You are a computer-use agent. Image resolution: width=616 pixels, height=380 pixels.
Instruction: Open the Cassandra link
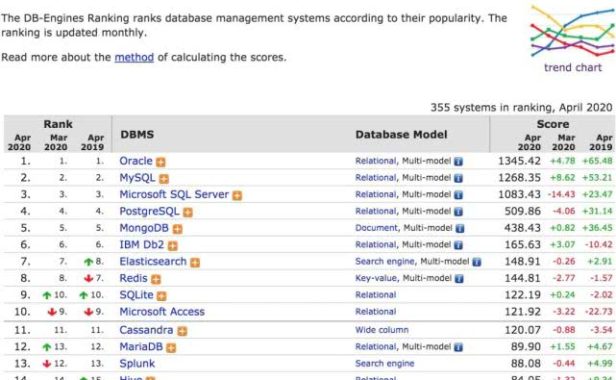tap(146, 330)
